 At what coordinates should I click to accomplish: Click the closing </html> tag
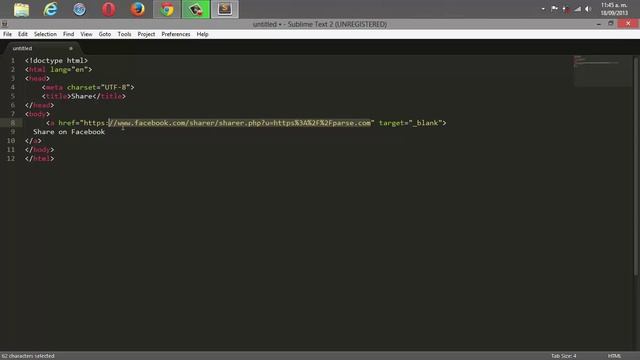tap(39, 159)
